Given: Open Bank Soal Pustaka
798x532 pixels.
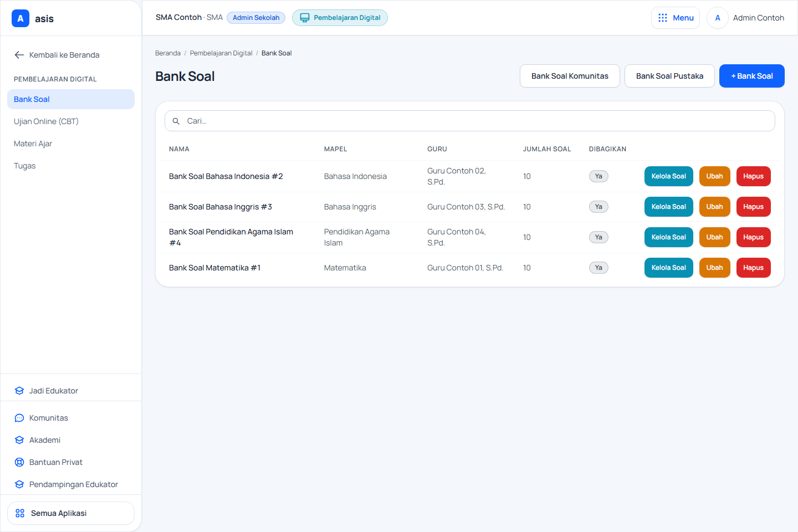Looking at the screenshot, I should click(x=669, y=76).
